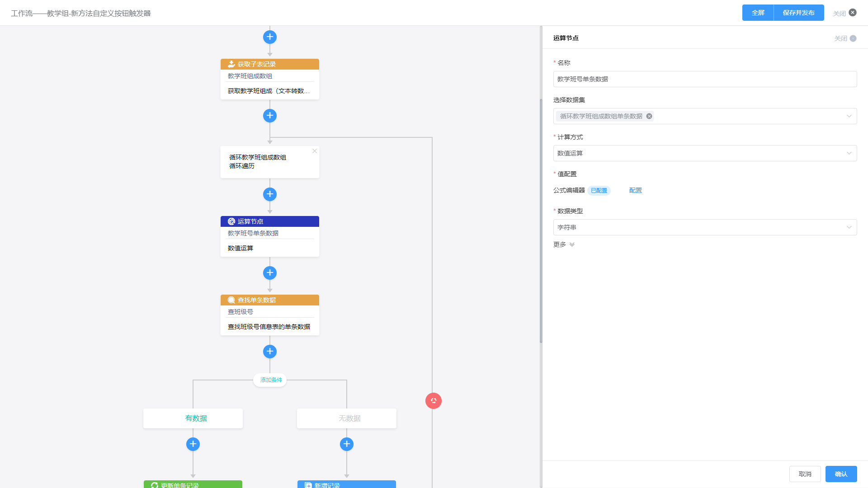
Task: Delete the 循环教学班组成数组 loop card via X
Action: pos(315,151)
